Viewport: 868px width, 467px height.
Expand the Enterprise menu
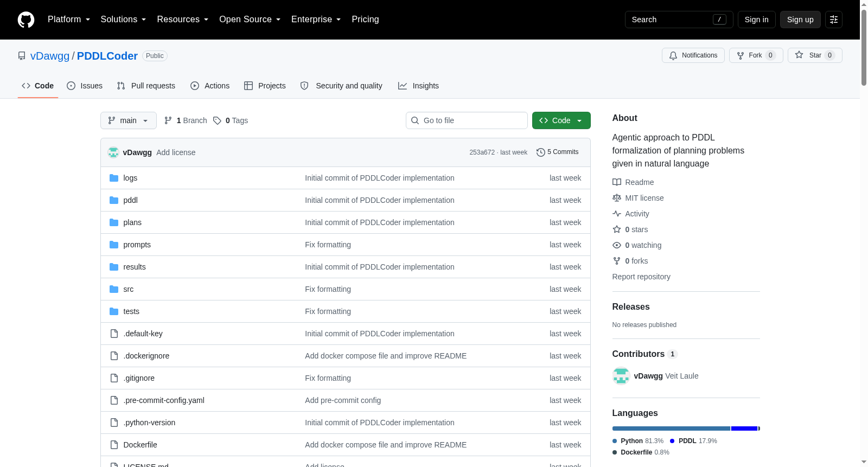(316, 20)
